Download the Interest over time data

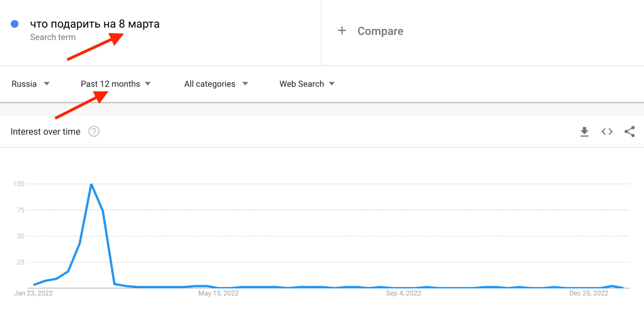point(584,132)
